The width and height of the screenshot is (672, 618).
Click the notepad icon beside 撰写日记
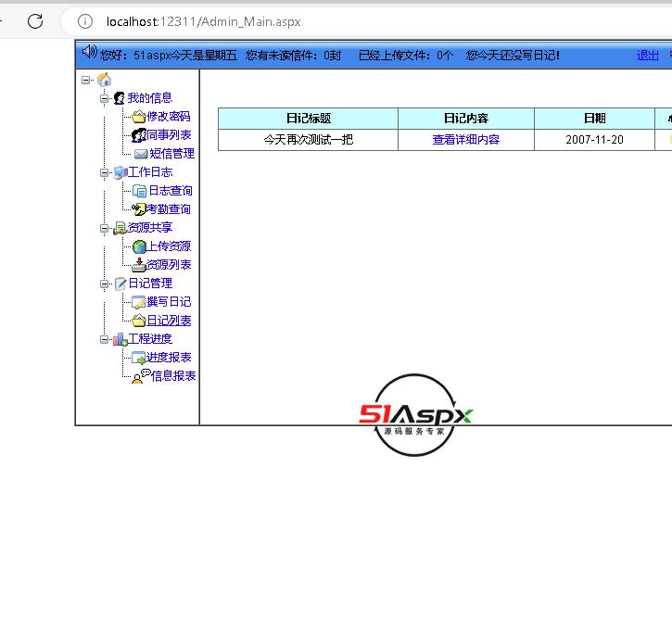click(x=139, y=302)
